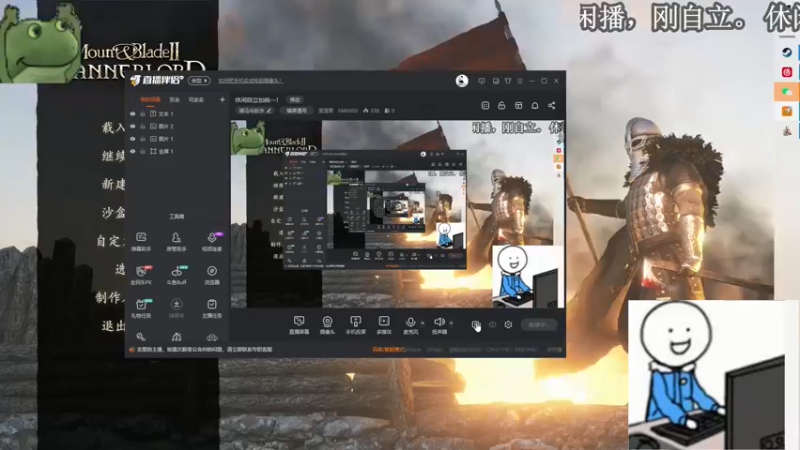Hide the 文本 1 layer
The height and width of the screenshot is (450, 800).
click(133, 114)
